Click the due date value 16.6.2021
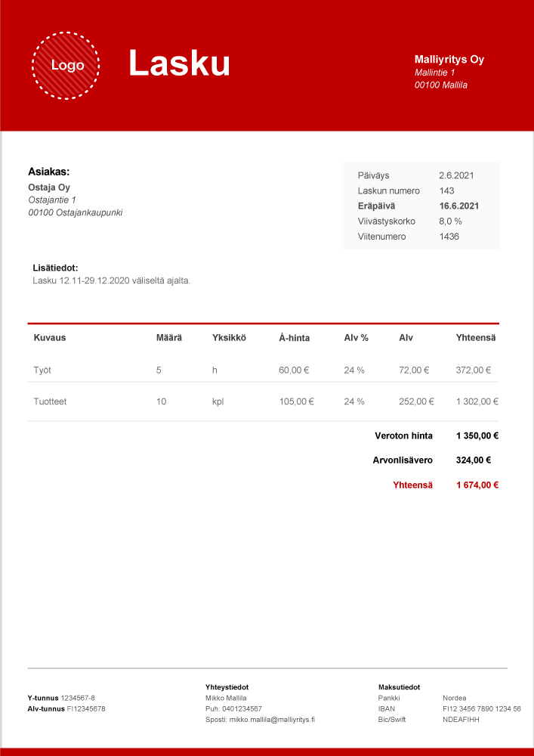This screenshot has height=756, width=534. click(458, 206)
